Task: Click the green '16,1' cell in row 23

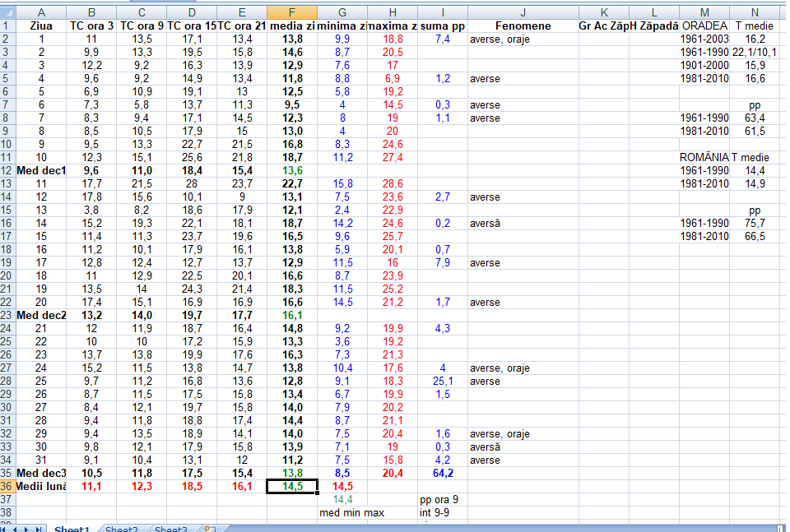Action: [x=291, y=315]
